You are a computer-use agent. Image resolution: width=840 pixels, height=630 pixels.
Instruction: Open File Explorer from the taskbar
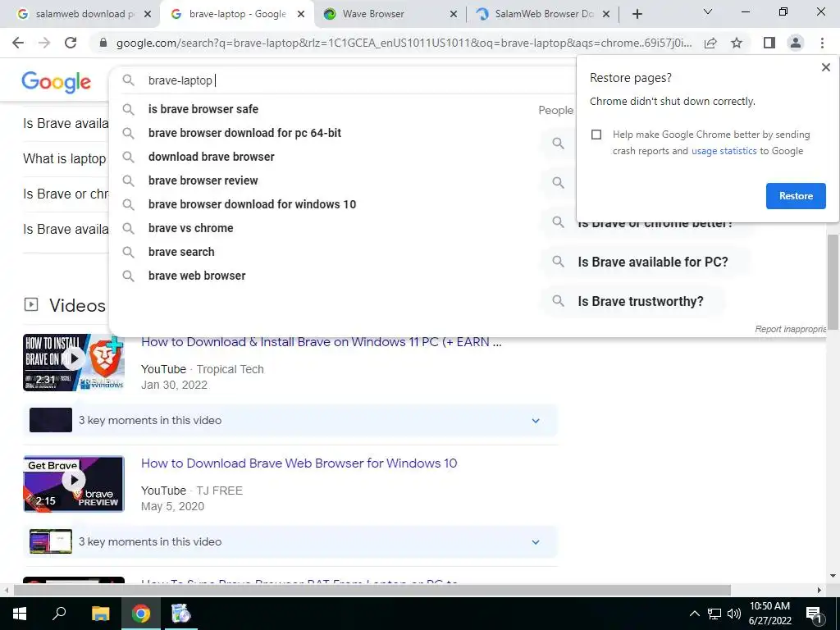click(100, 614)
